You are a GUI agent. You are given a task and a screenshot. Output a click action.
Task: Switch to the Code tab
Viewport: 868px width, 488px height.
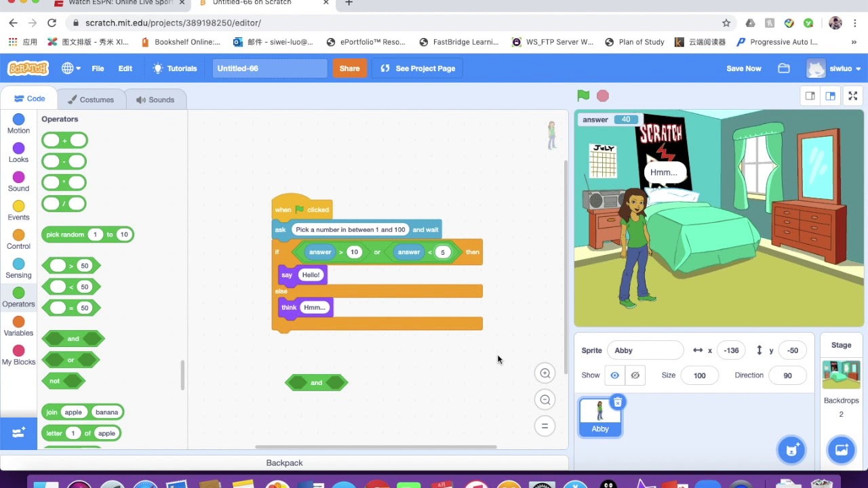point(29,99)
